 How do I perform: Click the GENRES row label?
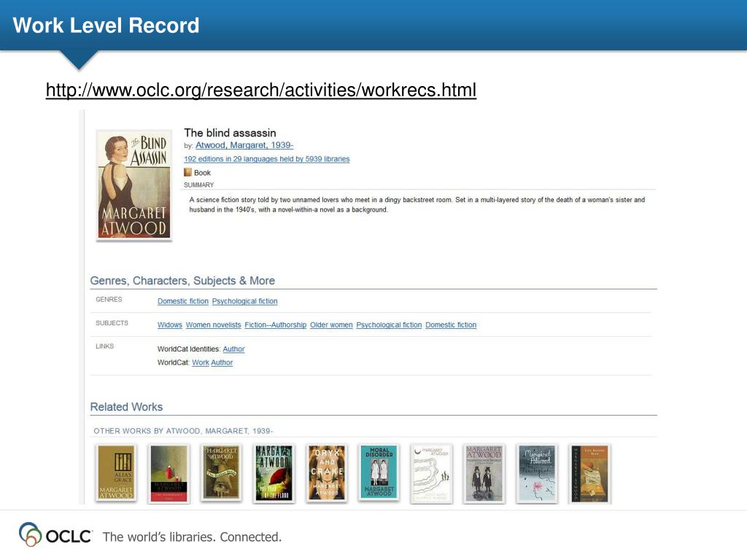pyautogui.click(x=109, y=300)
